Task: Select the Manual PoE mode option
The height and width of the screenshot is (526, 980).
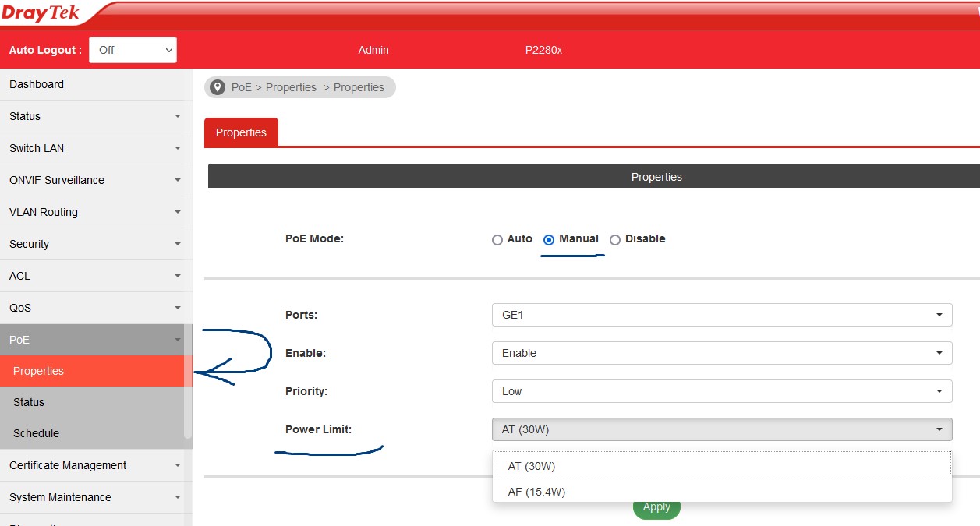Action: pyautogui.click(x=549, y=240)
